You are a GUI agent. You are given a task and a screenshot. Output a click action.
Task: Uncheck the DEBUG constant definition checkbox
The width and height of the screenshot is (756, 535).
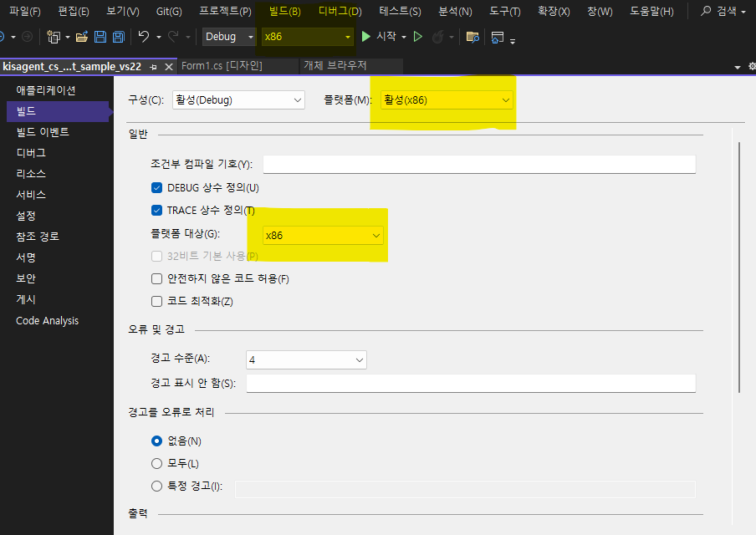tap(156, 188)
